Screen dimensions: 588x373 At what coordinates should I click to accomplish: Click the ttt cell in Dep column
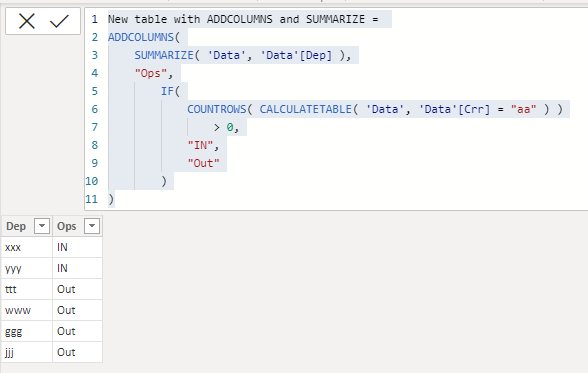click(27, 289)
